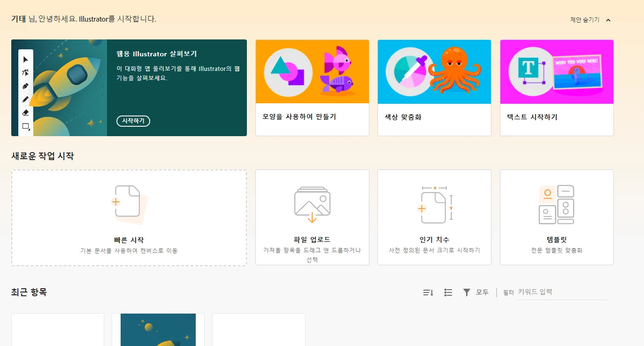Select the 빠른 시작 title text
Screen dimensions: 644x346
pyautogui.click(x=129, y=240)
